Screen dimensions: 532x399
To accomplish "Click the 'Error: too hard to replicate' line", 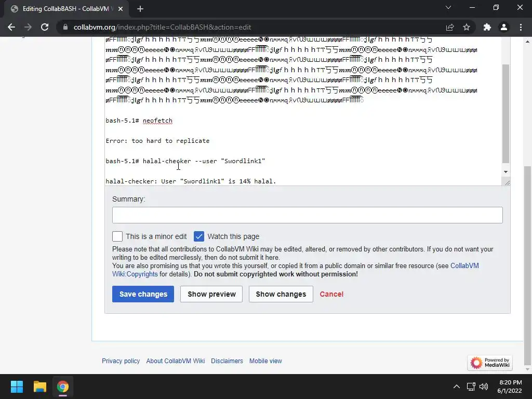I will tap(157, 141).
